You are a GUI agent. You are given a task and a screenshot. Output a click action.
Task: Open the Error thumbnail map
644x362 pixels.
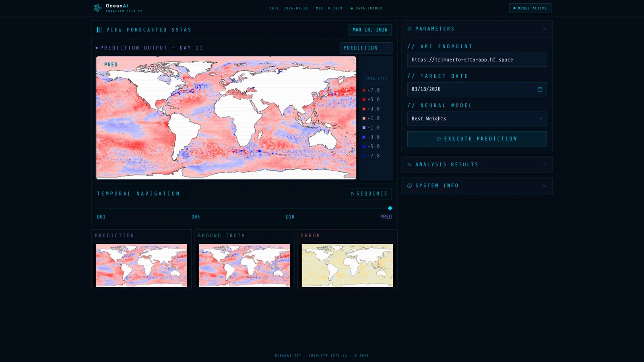click(x=347, y=265)
